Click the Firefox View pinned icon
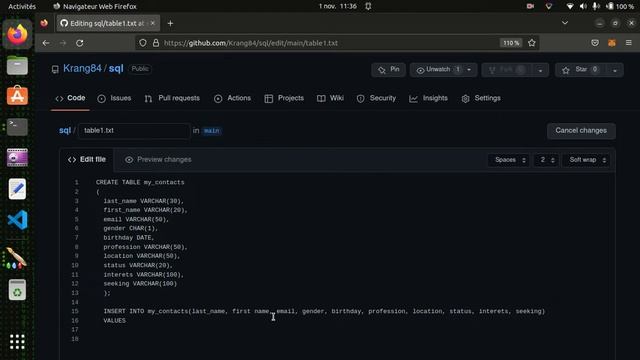This screenshot has width=640, height=360. (44, 23)
